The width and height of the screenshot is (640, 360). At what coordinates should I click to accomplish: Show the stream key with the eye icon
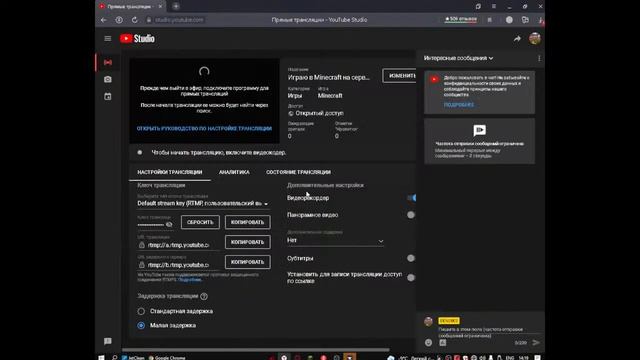point(169,224)
